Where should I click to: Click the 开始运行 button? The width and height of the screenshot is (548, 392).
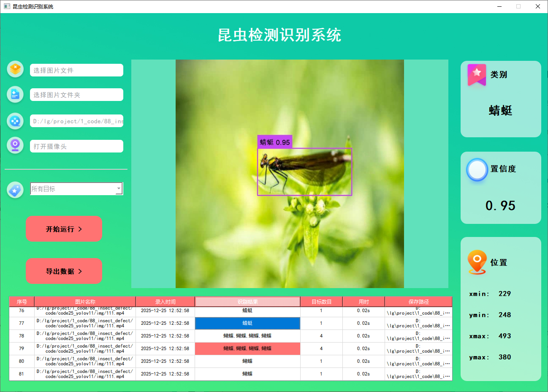[x=64, y=229]
